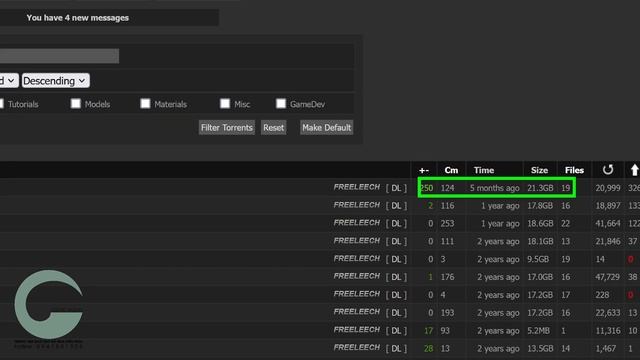Image resolution: width=640 pixels, height=360 pixels.
Task: Sort by the Size column header
Action: [x=539, y=170]
